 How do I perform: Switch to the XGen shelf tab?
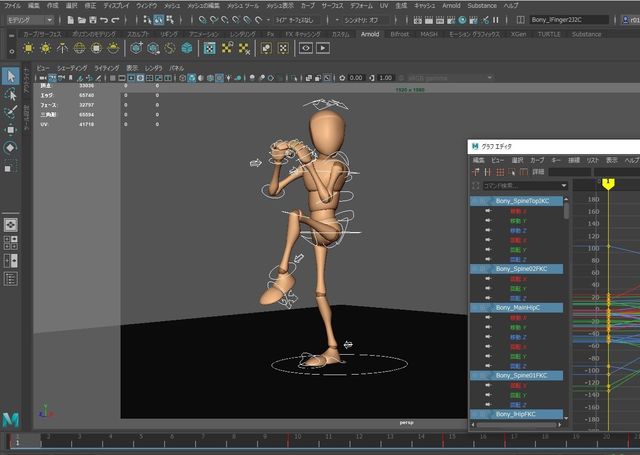(x=518, y=34)
